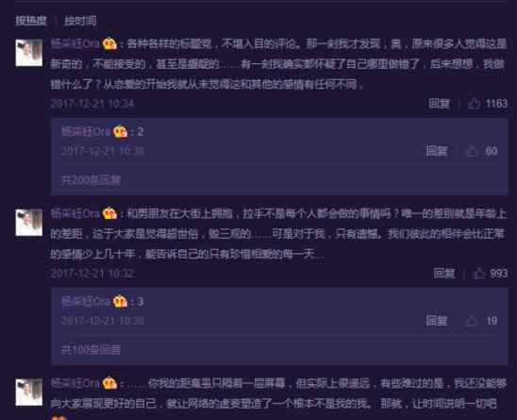Expand the 共200条回复 replies link
This screenshot has width=517, height=420.
pos(91,180)
